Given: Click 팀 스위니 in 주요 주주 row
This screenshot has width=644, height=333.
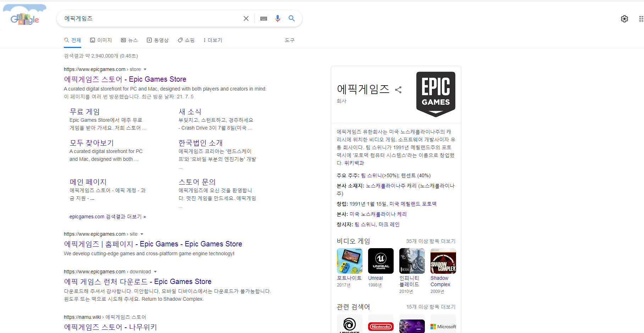Looking at the screenshot, I should (372, 175).
